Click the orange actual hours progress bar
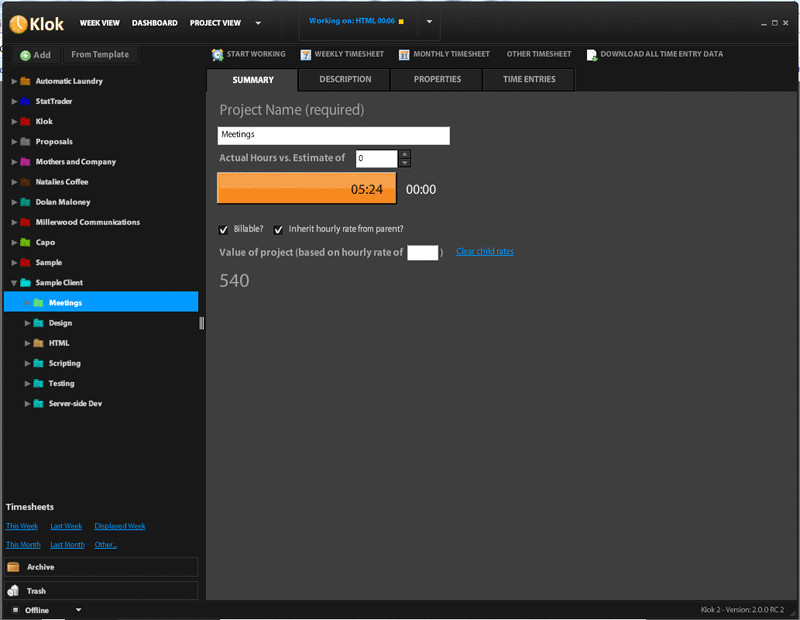Screen dimensions: 800x620 (307, 188)
